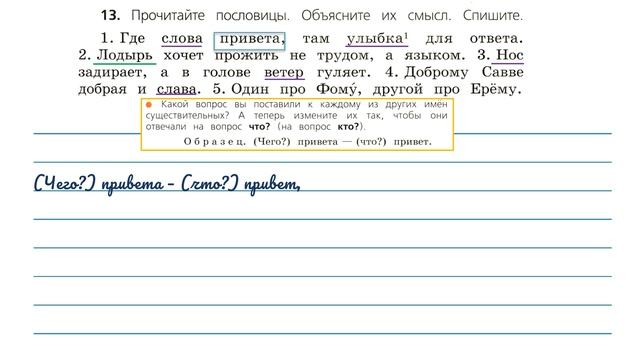Image resolution: width=640 pixels, height=360 pixels.
Task: Select the word "Доброму" in proverb 4
Action: click(436, 73)
